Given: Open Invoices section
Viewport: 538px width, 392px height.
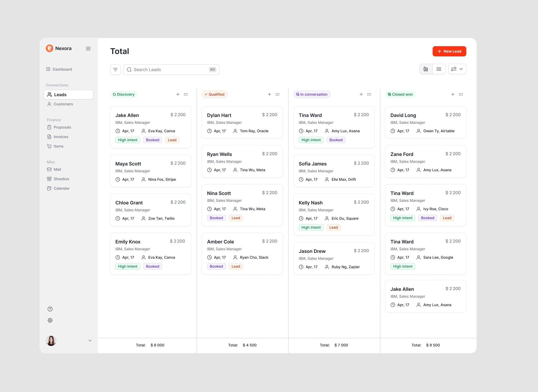Looking at the screenshot, I should pos(58,137).
